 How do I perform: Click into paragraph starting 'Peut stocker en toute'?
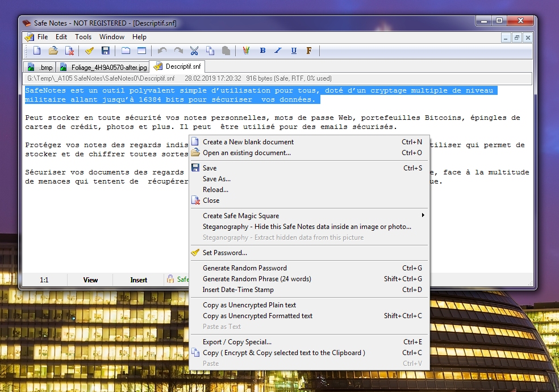[x=272, y=122]
